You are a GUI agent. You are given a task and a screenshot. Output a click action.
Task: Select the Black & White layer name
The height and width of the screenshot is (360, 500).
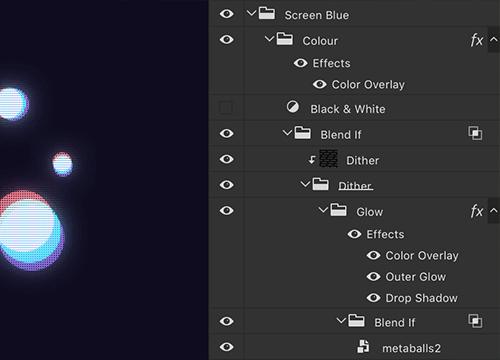348,109
